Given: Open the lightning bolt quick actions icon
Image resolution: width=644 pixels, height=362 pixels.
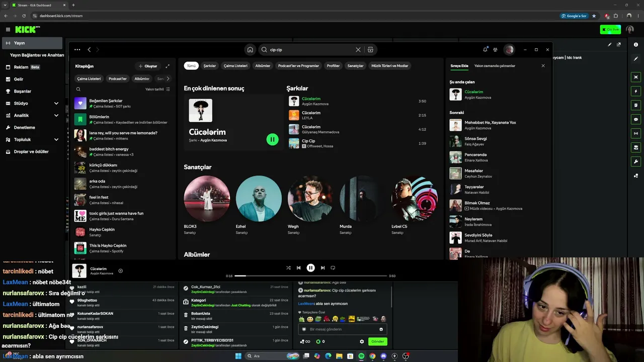Looking at the screenshot, I should tap(636, 92).
